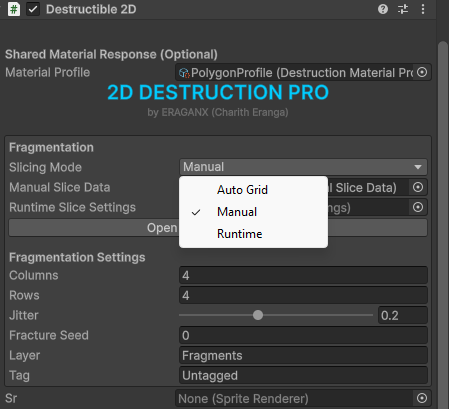Screen dimensions: 449x409
Task: Open object picker for Sr field
Action: pos(422,398)
